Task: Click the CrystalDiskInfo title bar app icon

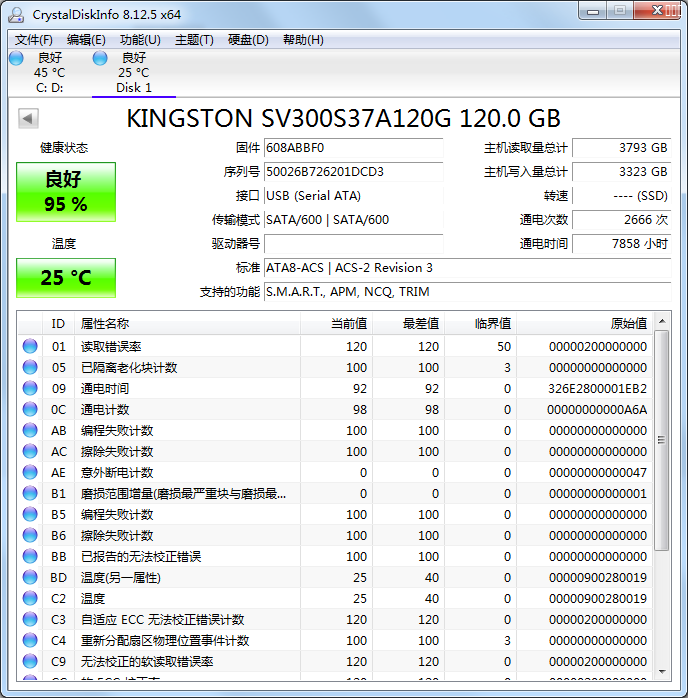Action: [x=16, y=14]
